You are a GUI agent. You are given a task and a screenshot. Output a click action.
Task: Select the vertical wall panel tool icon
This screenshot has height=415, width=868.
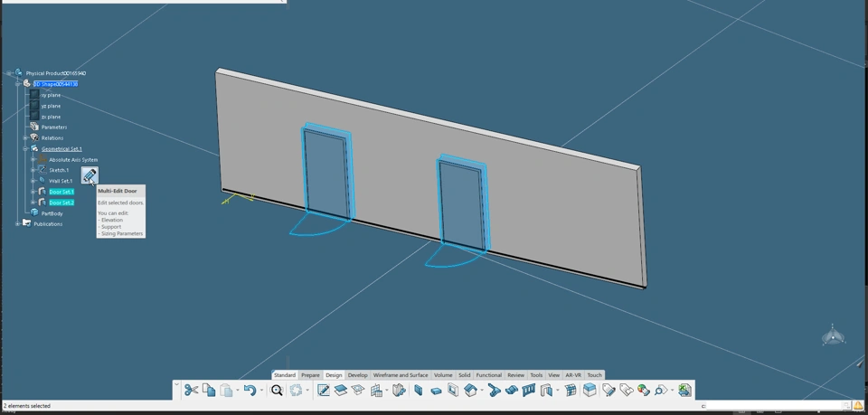[x=418, y=390]
